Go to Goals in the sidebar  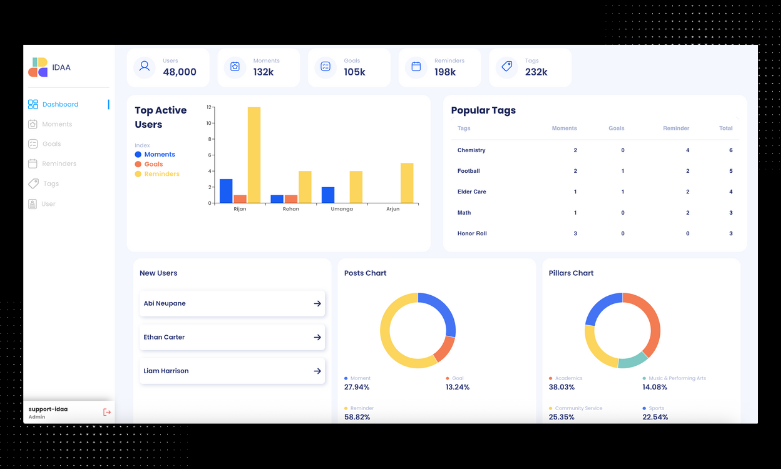[51, 144]
